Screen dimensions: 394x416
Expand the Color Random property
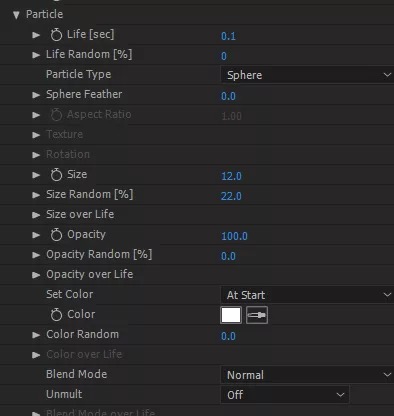tap(36, 335)
